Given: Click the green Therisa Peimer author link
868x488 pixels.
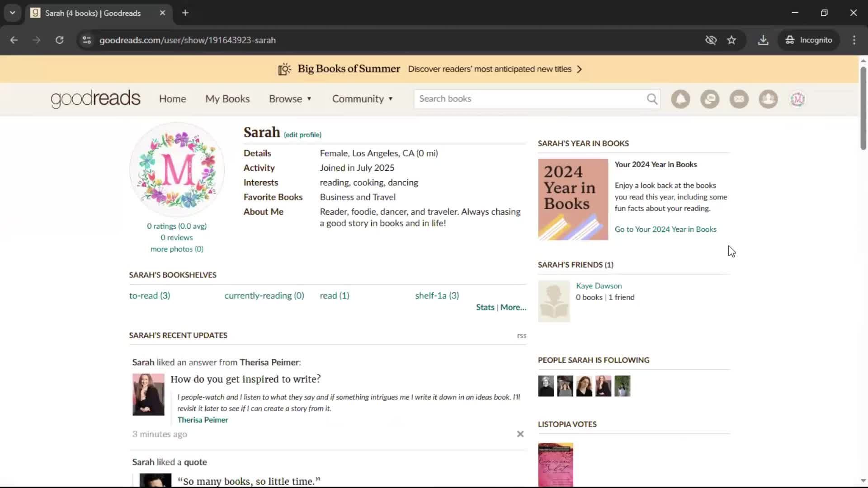Looking at the screenshot, I should point(203,420).
